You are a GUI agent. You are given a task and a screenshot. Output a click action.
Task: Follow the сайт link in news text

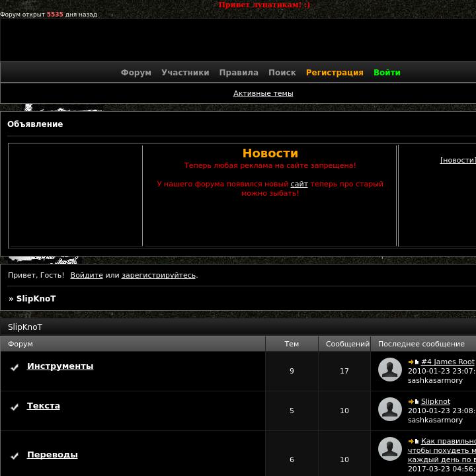tap(299, 184)
